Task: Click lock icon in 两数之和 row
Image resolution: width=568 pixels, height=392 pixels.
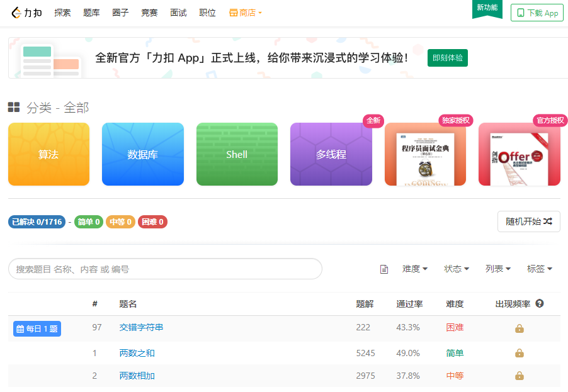Action: click(x=520, y=353)
